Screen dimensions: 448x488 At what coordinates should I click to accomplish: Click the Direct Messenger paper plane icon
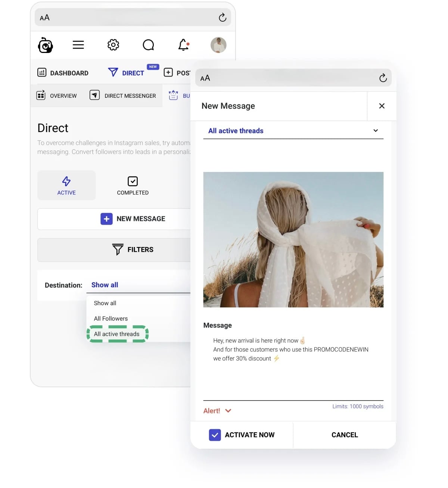(94, 96)
